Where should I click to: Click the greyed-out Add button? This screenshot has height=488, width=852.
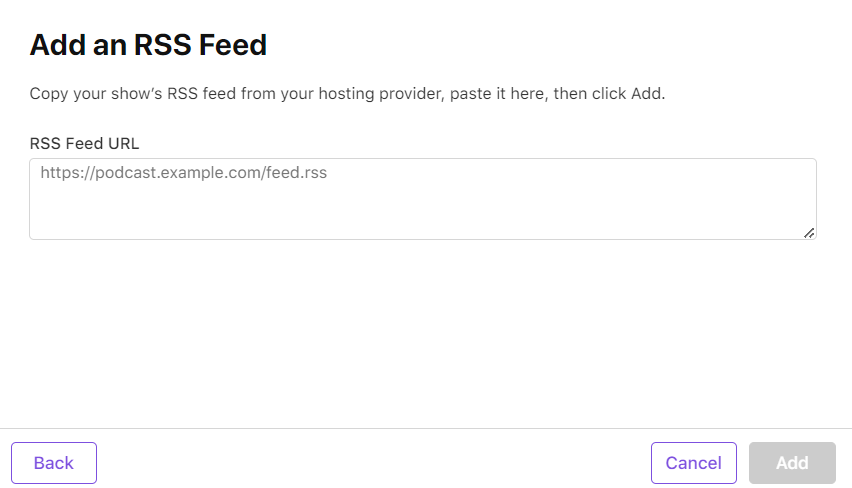click(792, 463)
